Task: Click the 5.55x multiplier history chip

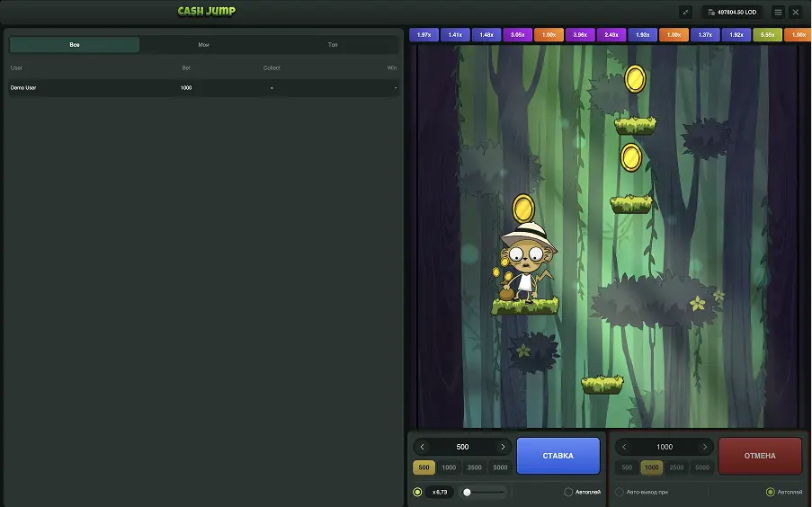Action: tap(767, 35)
